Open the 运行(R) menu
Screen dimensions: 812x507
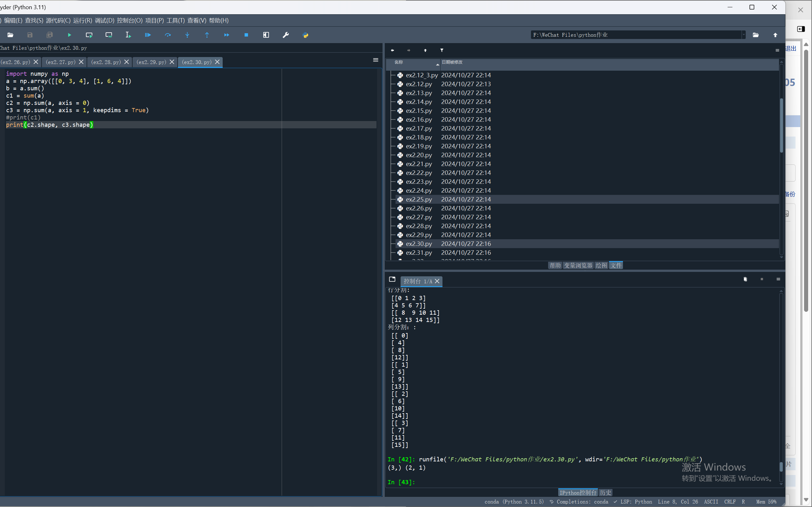[x=82, y=21]
